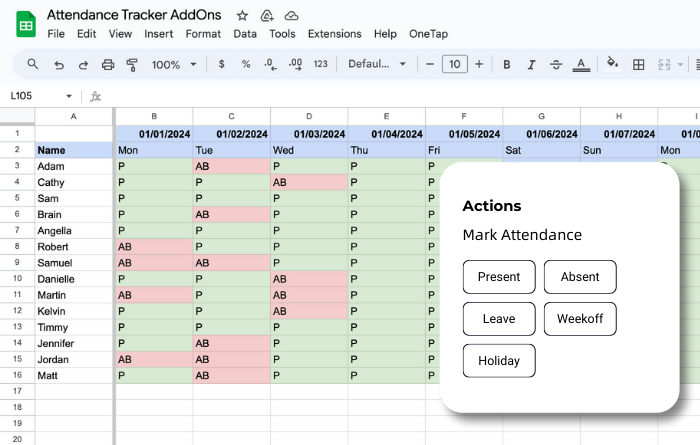The width and height of the screenshot is (700, 445).
Task: Mark attendance as Weekoff
Action: tap(580, 319)
